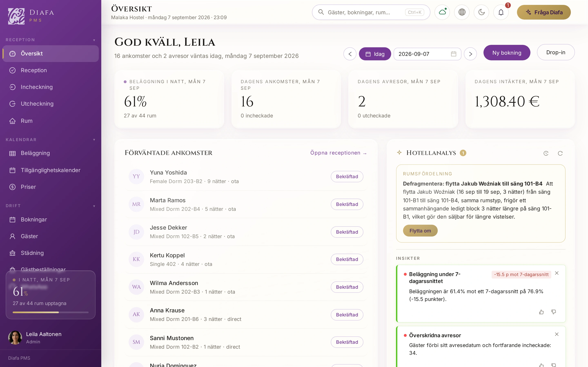The height and width of the screenshot is (367, 588).
Task: Go to previous day arrow
Action: [x=350, y=54]
